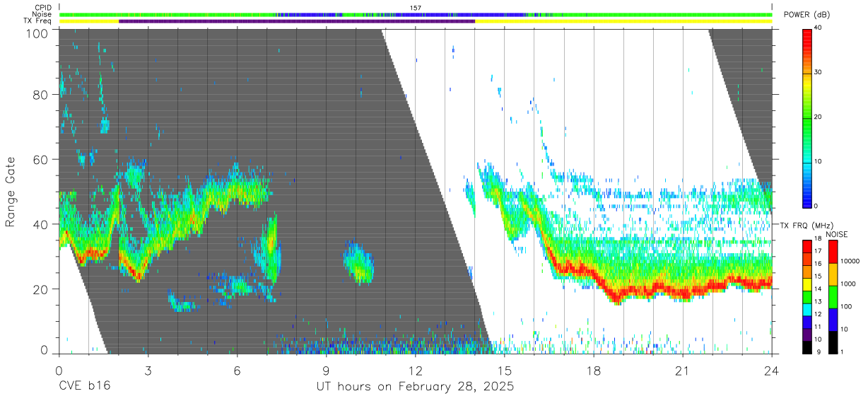Click the TX Freq row label
The image size is (868, 401).
coord(38,21)
